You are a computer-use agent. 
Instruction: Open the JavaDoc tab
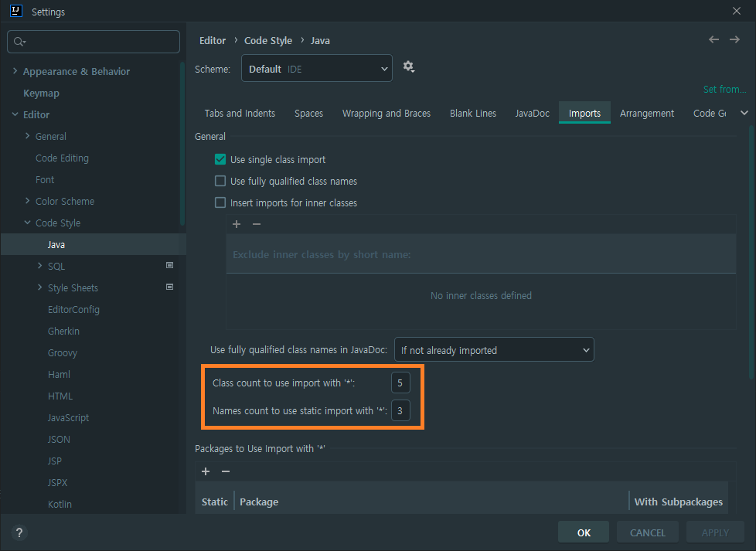click(x=532, y=113)
